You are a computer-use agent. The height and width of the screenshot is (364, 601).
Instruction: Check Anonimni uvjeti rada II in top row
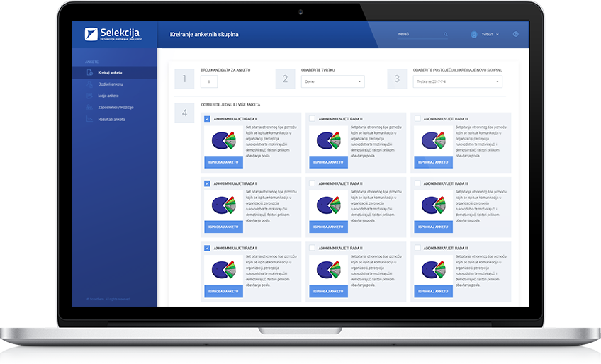[x=312, y=119]
